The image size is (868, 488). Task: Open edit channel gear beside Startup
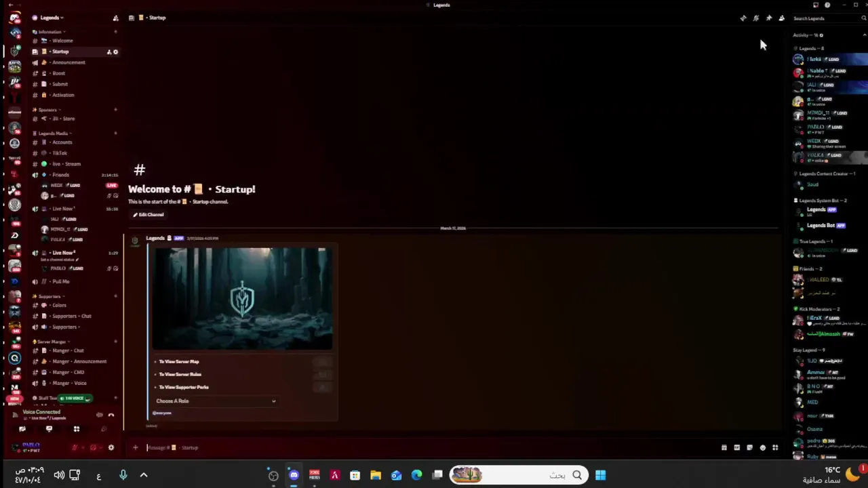pos(115,52)
